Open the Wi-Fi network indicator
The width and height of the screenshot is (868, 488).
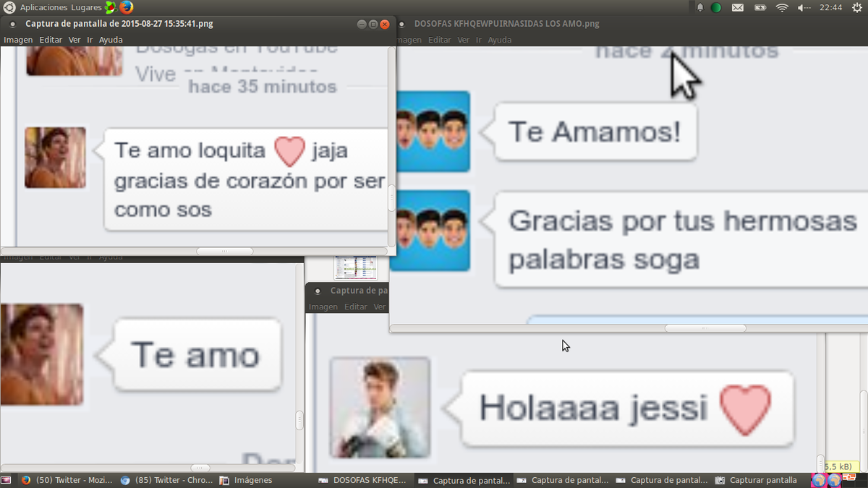[782, 7]
